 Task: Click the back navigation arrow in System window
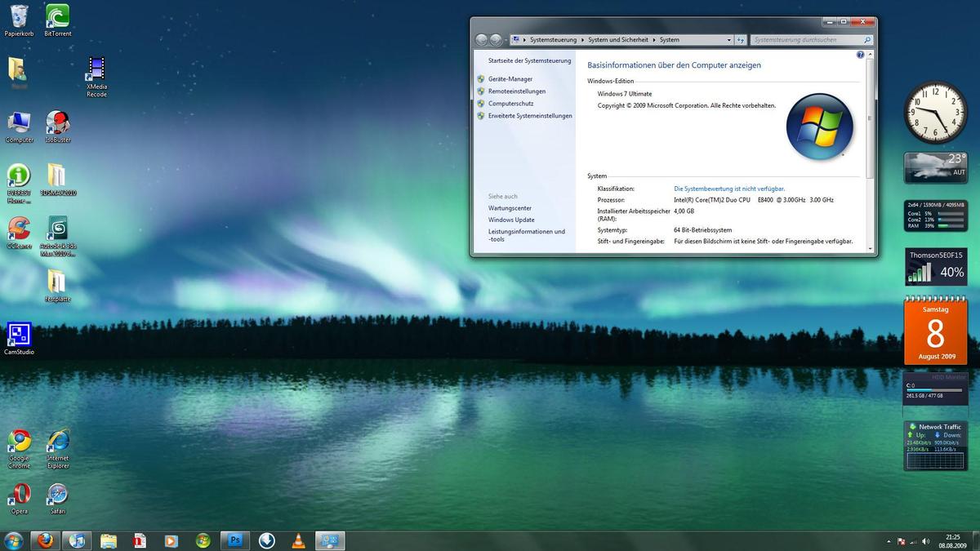click(481, 40)
